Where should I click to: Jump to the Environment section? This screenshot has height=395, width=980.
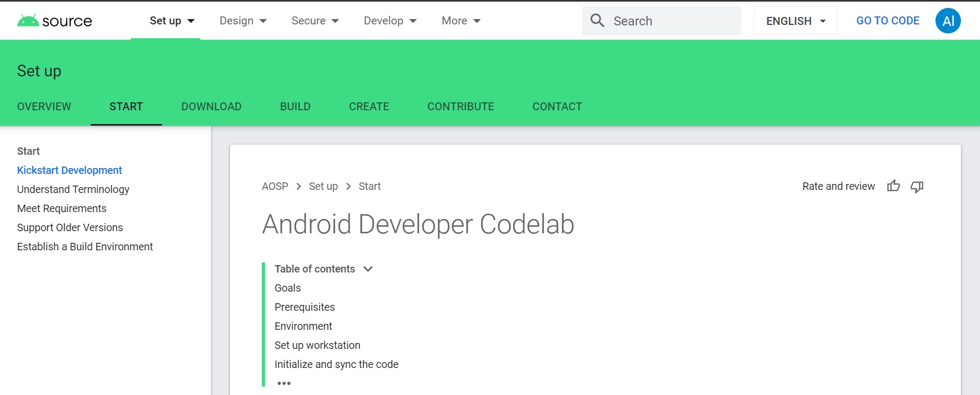point(303,326)
